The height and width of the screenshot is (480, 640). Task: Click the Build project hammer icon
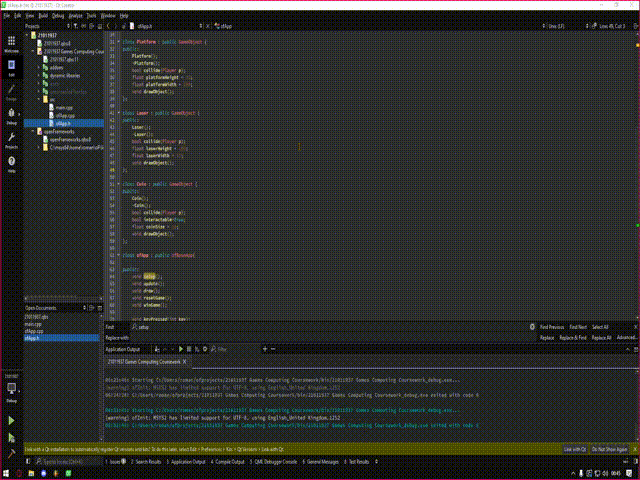pyautogui.click(x=11, y=454)
